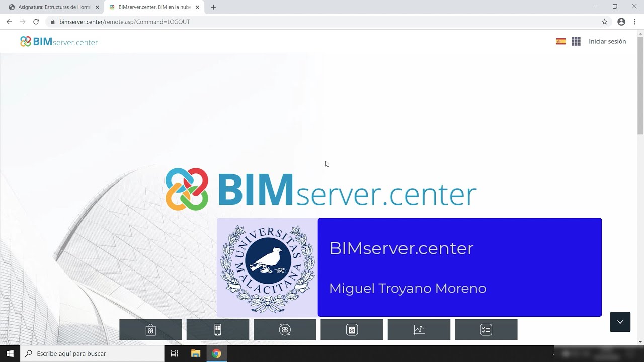The height and width of the screenshot is (362, 644).
Task: Open the Windows Start menu
Action: (10, 353)
